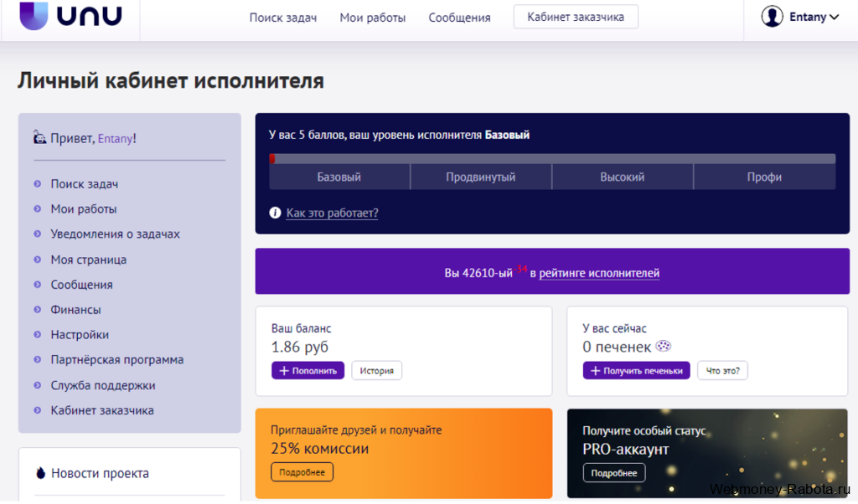The height and width of the screenshot is (504, 858).
Task: Select the Высокий level segment
Action: point(623,177)
